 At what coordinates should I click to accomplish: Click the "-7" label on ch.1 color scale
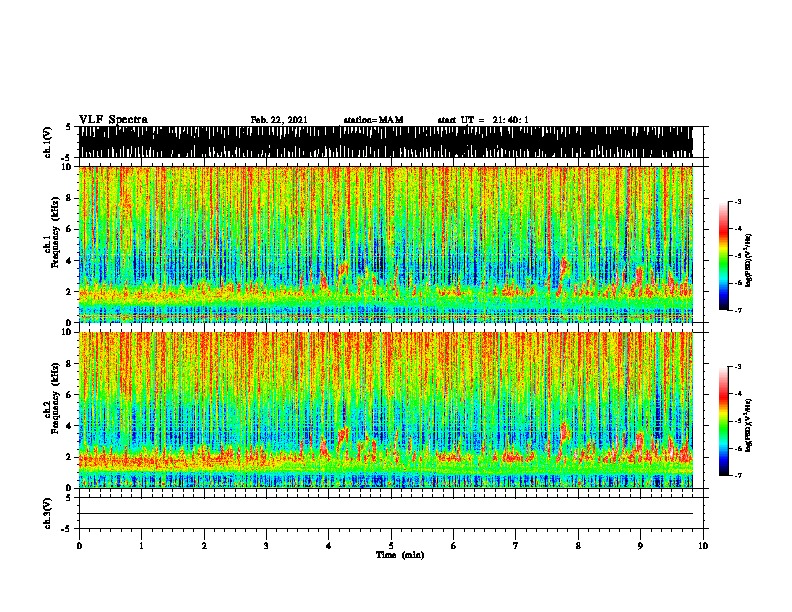[x=738, y=310]
